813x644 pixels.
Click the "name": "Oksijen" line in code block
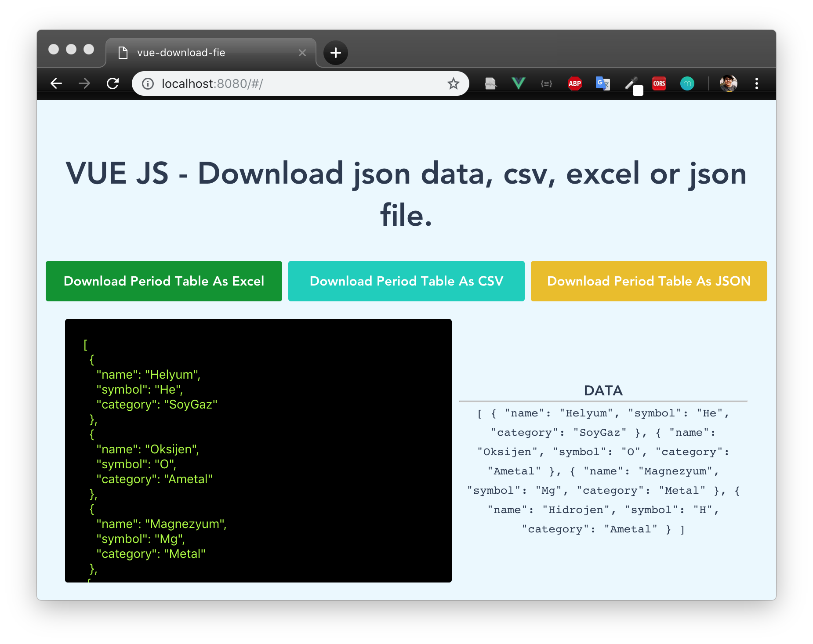148,449
